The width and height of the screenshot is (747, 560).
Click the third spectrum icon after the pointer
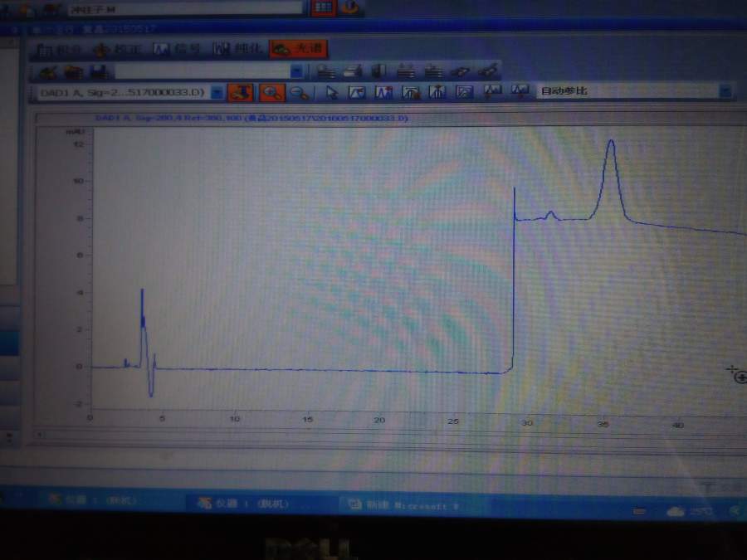coord(411,92)
